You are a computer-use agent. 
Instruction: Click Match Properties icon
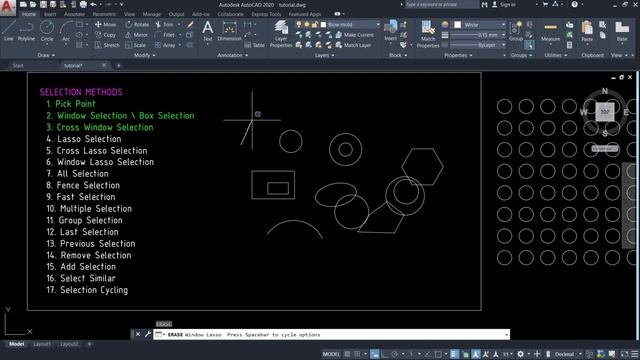[428, 33]
